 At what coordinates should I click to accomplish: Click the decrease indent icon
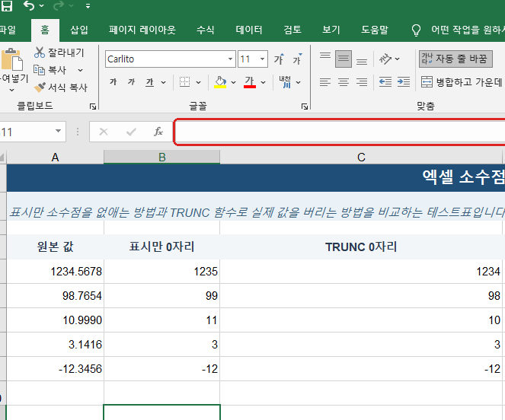point(385,82)
